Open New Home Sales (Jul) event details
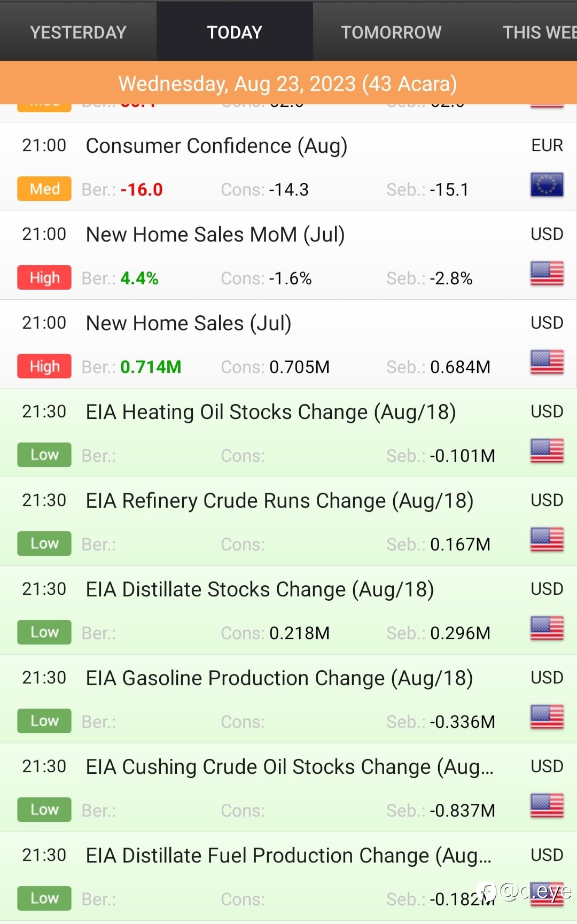The width and height of the screenshot is (577, 924). click(189, 323)
